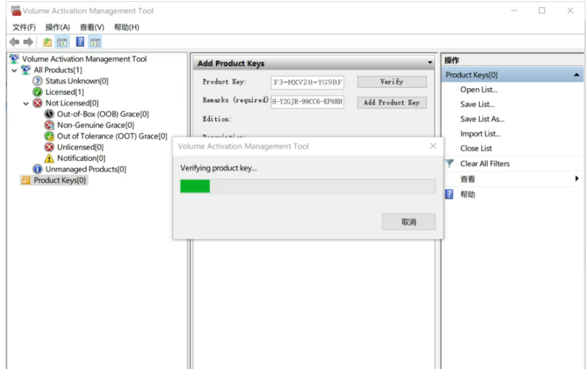
Task: Click Save List As... action
Action: click(482, 119)
